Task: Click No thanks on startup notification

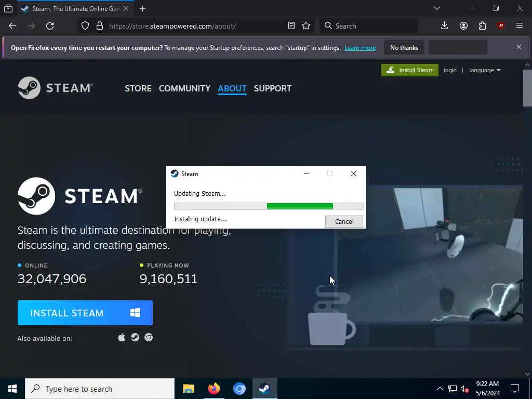Action: (x=404, y=48)
